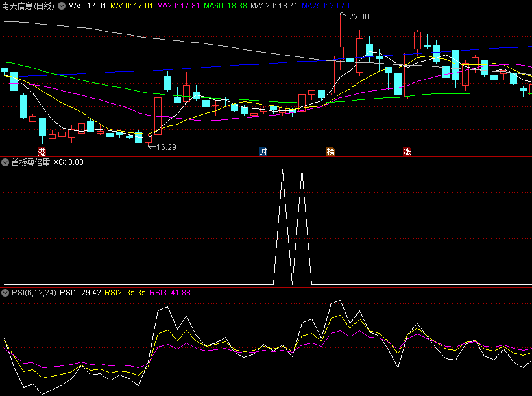Click the candle with the 22.00 high wick
Image resolution: width=532 pixels, height=396 pixels.
tap(341, 54)
